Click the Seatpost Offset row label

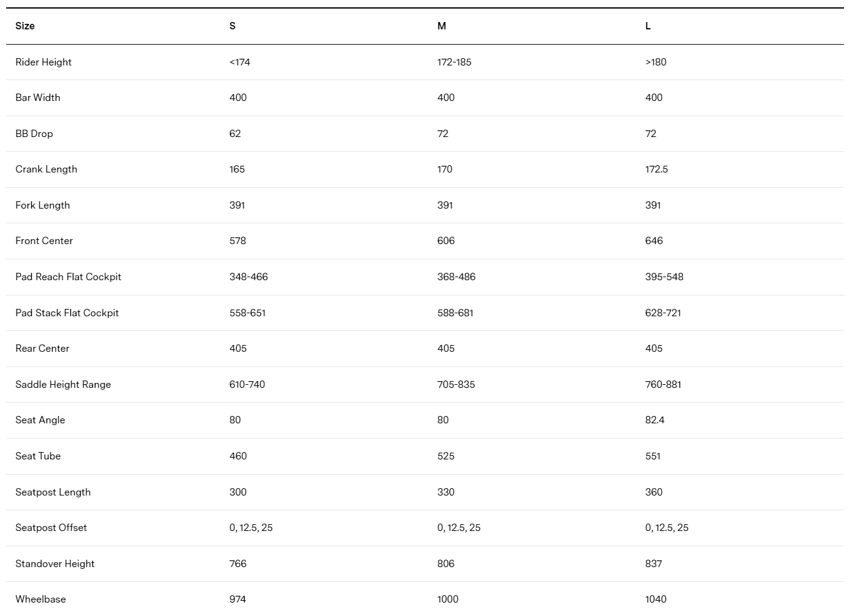pos(51,527)
